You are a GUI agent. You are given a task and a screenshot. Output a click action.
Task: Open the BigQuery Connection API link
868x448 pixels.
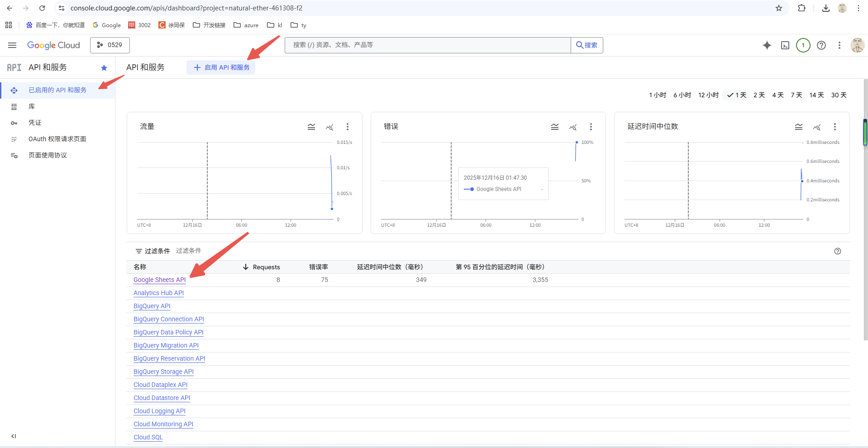pyautogui.click(x=169, y=319)
